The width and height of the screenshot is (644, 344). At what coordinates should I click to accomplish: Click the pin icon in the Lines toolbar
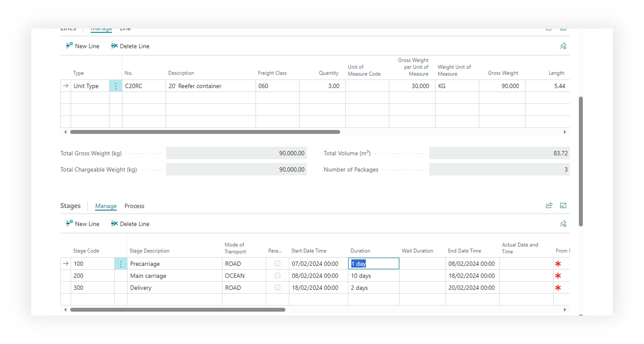click(563, 46)
